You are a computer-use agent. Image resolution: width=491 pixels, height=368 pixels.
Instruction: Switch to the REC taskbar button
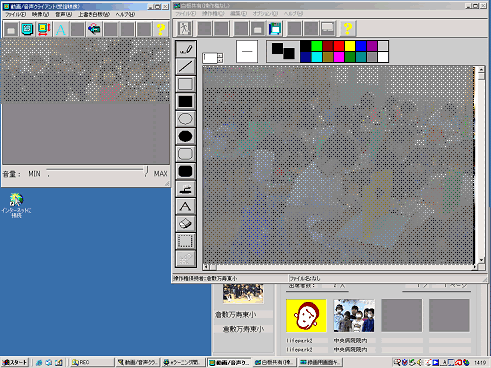[x=92, y=362]
